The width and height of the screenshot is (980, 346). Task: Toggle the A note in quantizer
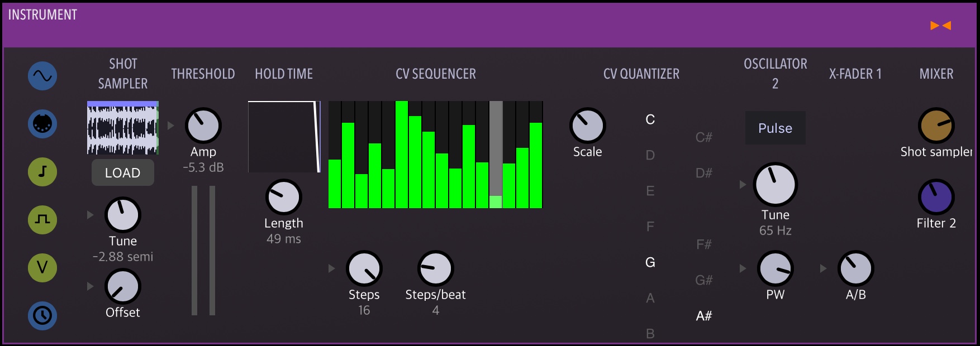(x=650, y=298)
